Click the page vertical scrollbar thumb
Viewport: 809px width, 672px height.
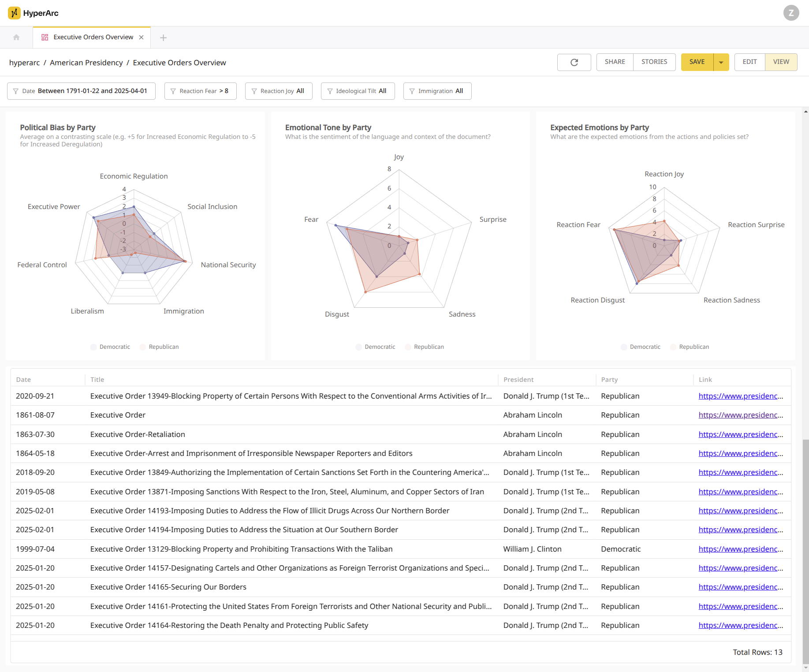(805, 551)
